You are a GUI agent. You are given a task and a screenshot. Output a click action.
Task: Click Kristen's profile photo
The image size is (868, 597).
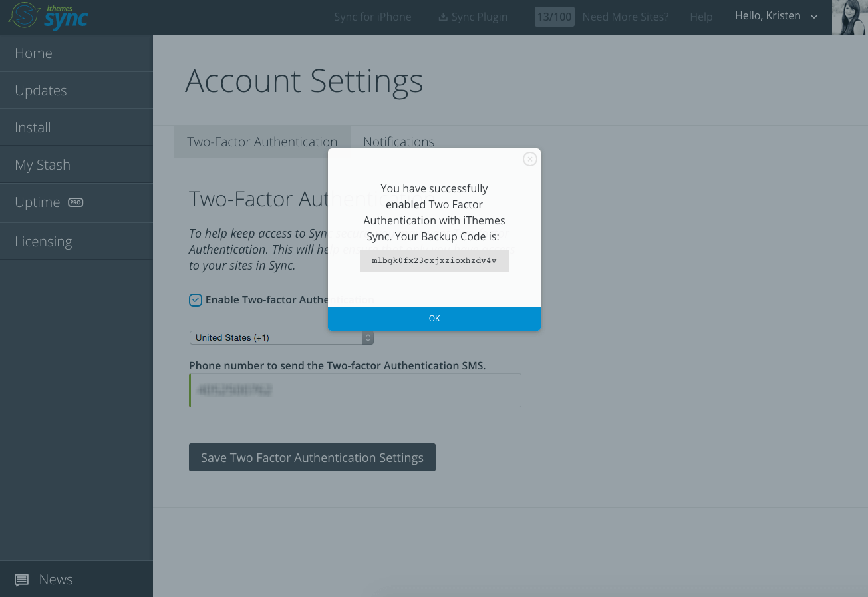pos(850,17)
